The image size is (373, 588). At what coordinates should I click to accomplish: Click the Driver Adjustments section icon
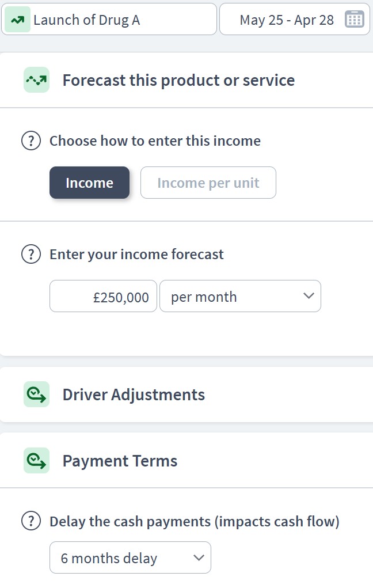click(36, 394)
